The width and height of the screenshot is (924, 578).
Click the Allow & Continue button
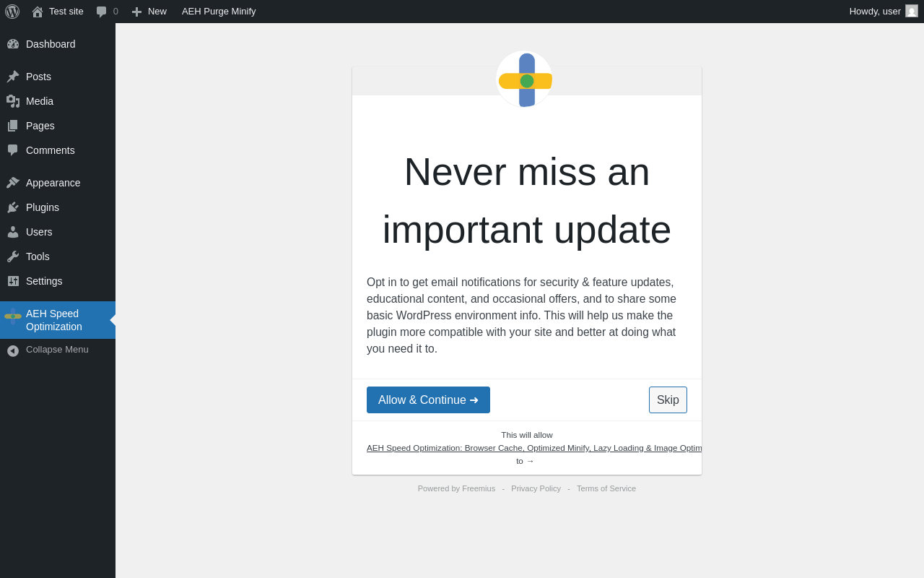(428, 400)
